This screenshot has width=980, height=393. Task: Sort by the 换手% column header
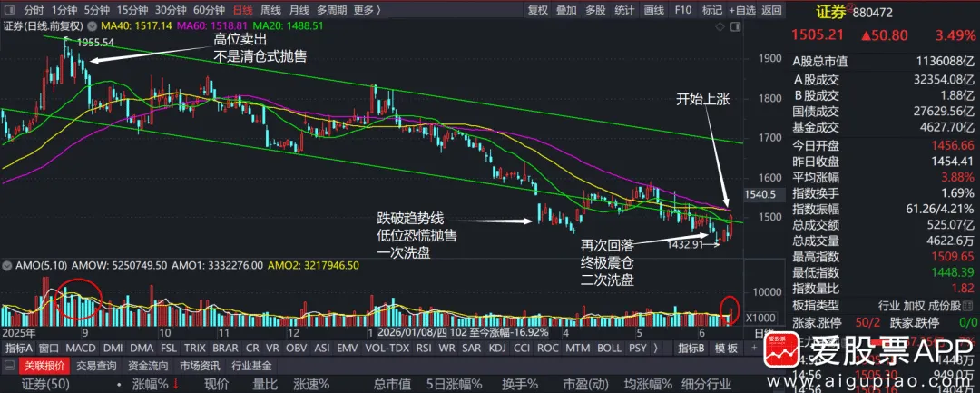(x=522, y=384)
